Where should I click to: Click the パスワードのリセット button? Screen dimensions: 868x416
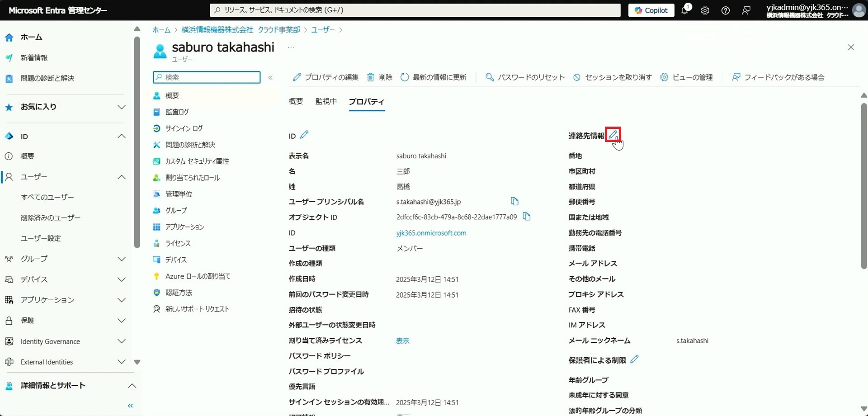click(x=525, y=77)
